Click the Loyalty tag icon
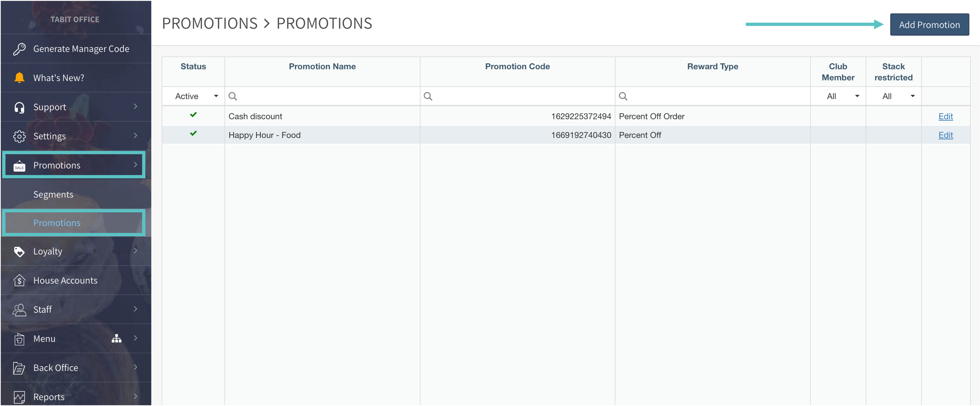Viewport: 980px width, 406px height. coord(19,252)
